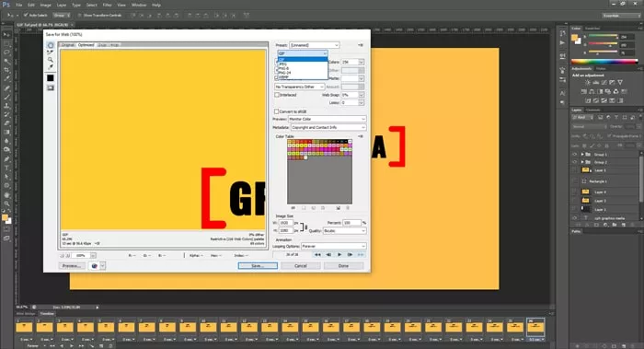
Task: Click the black eyedropper color swatch in dialog
Action: click(50, 77)
